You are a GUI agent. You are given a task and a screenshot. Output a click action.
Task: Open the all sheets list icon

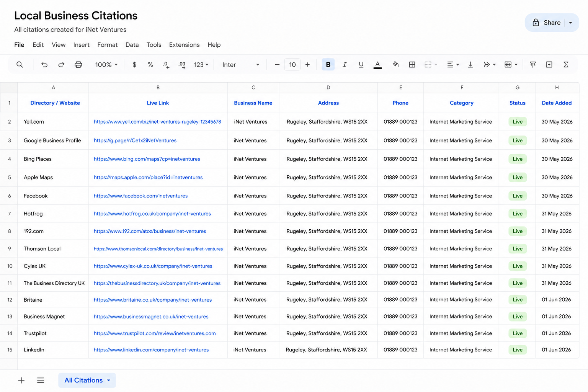[41, 380]
